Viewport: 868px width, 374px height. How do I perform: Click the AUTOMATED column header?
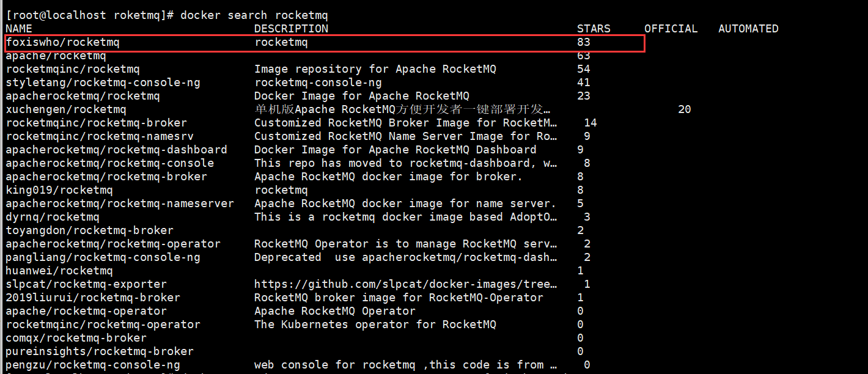point(748,29)
